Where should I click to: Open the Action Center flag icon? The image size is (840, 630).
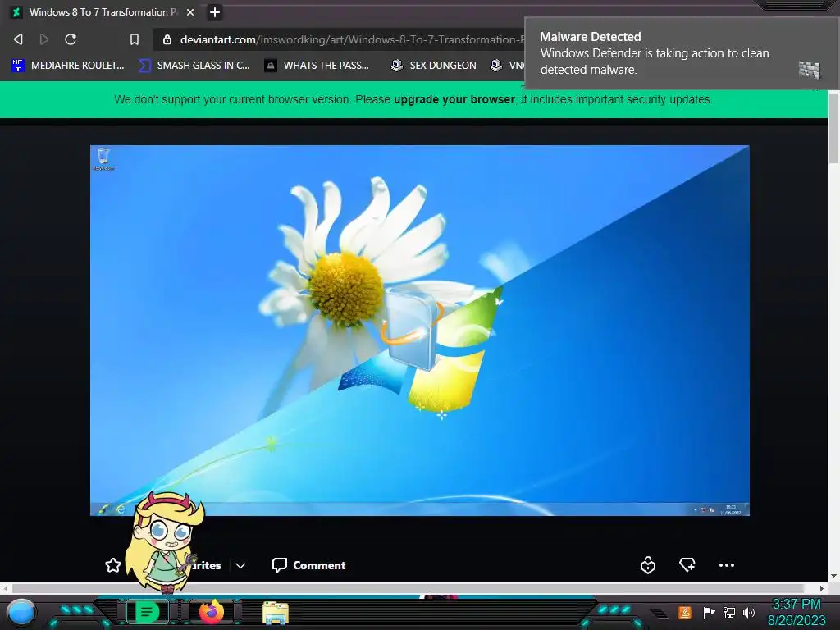pos(709,612)
